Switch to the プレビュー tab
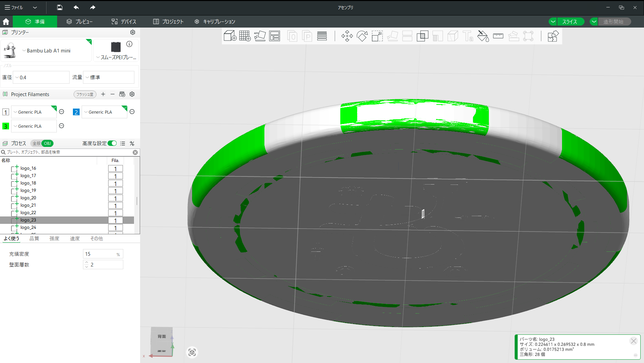Image resolution: width=644 pixels, height=363 pixels. coord(80,22)
